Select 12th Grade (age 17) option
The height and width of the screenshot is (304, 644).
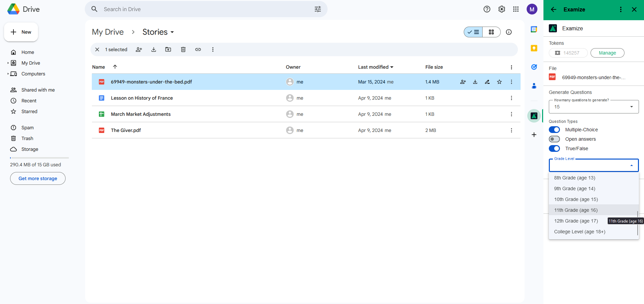click(594, 221)
